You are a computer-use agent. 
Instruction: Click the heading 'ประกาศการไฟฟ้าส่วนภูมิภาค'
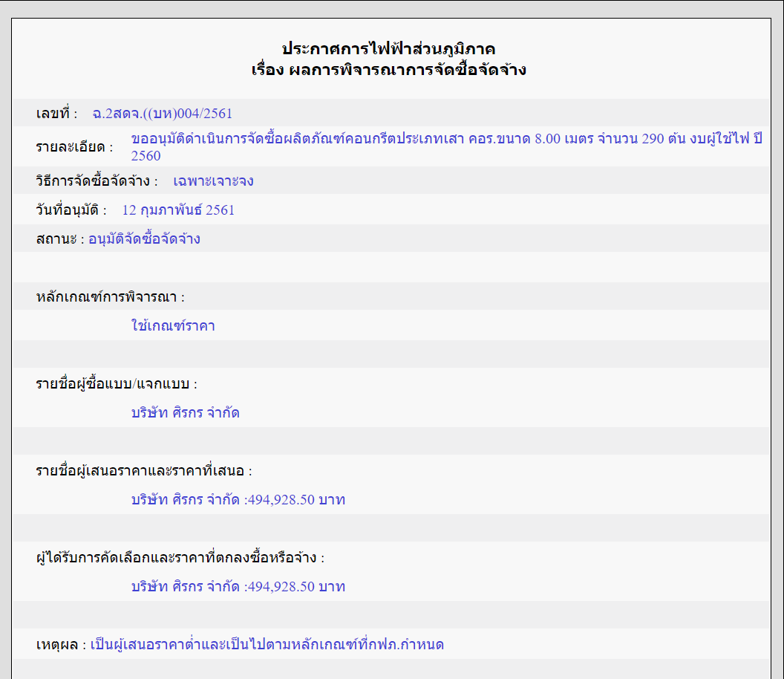point(388,49)
